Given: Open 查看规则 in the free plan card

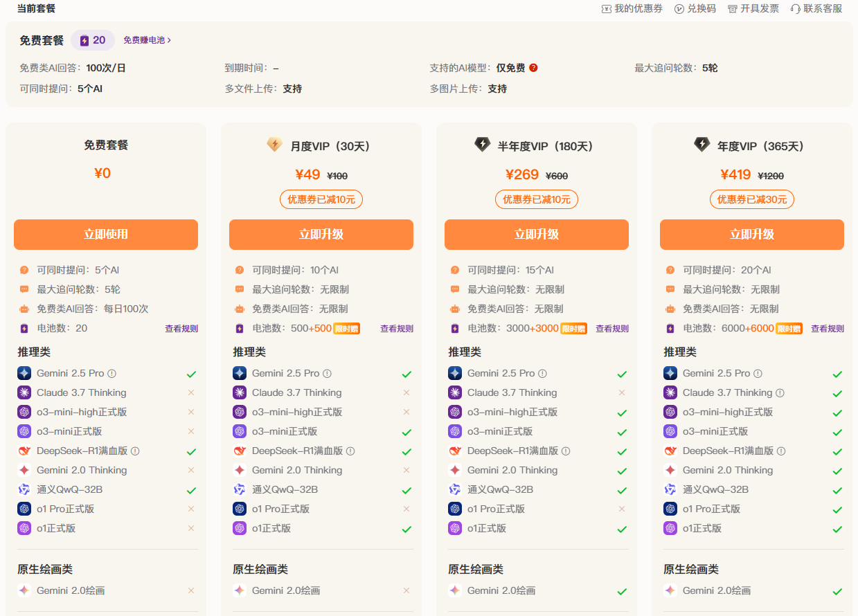Looking at the screenshot, I should point(181,329).
